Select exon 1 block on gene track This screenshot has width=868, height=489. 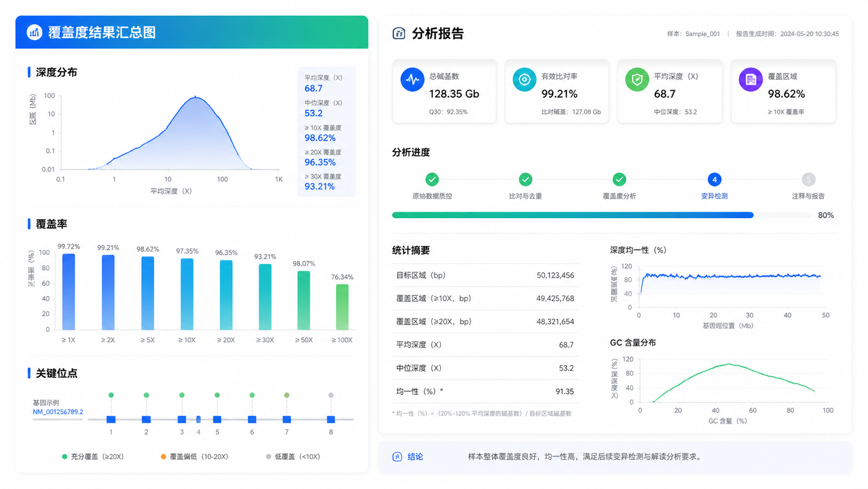tap(111, 419)
